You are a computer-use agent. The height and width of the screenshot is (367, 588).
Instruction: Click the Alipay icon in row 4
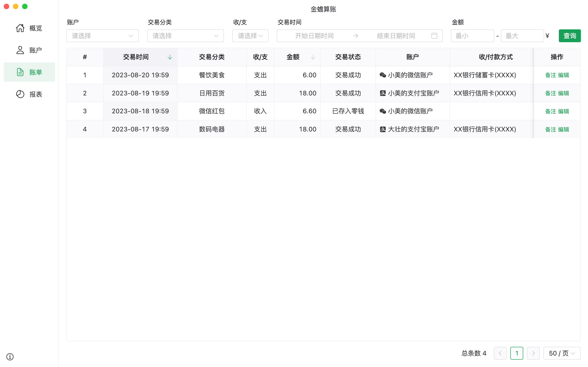(x=383, y=129)
